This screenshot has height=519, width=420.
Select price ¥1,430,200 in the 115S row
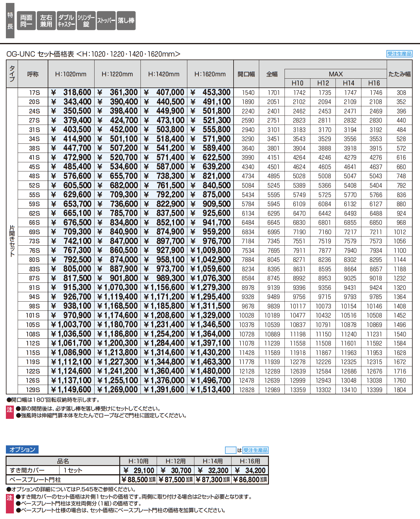point(210,353)
